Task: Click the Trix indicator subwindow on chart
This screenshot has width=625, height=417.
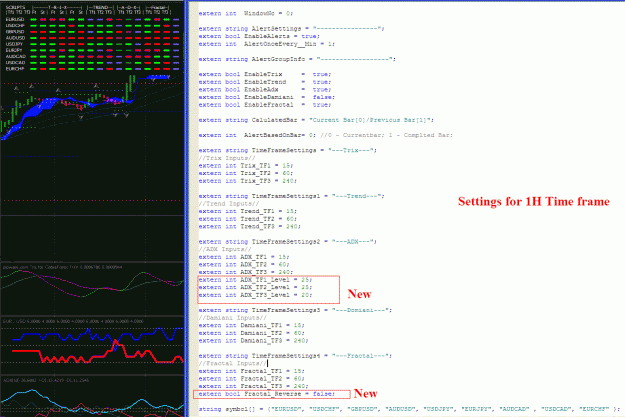Action: tap(92, 289)
